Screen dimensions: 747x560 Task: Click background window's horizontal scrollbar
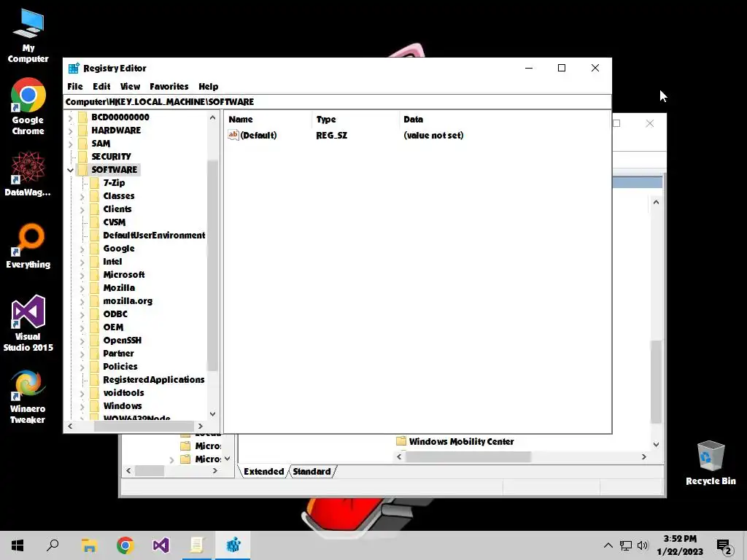point(468,456)
